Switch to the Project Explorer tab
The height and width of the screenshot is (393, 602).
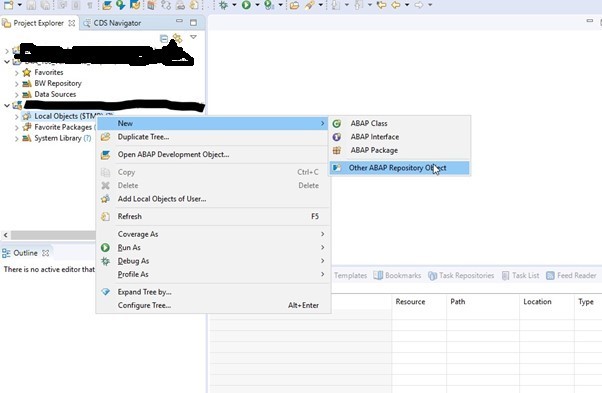(x=38, y=23)
